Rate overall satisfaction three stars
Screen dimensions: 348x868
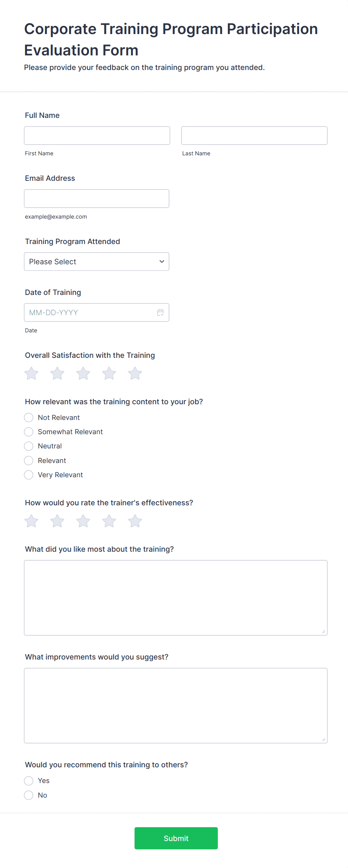83,374
